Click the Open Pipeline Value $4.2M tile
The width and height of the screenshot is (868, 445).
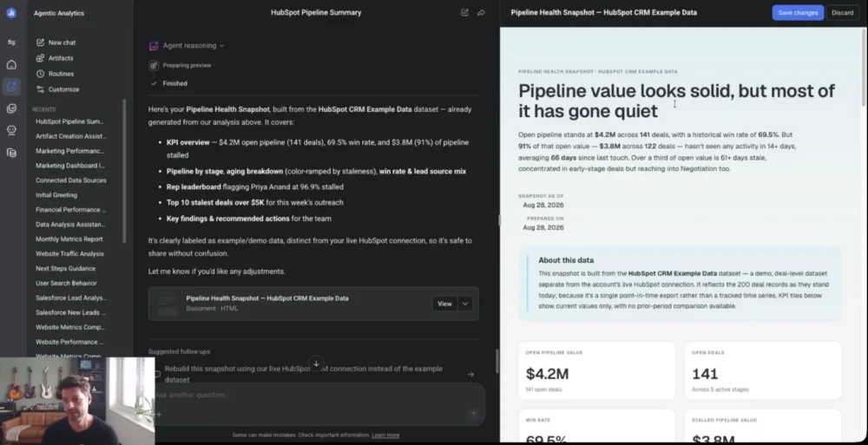click(x=597, y=370)
